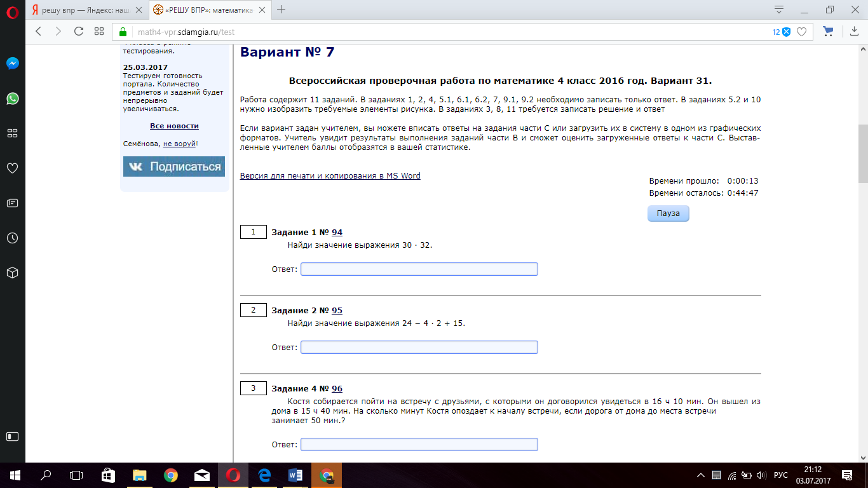Open downloads arrow icon
This screenshot has height=488, width=868.
pyautogui.click(x=854, y=31)
